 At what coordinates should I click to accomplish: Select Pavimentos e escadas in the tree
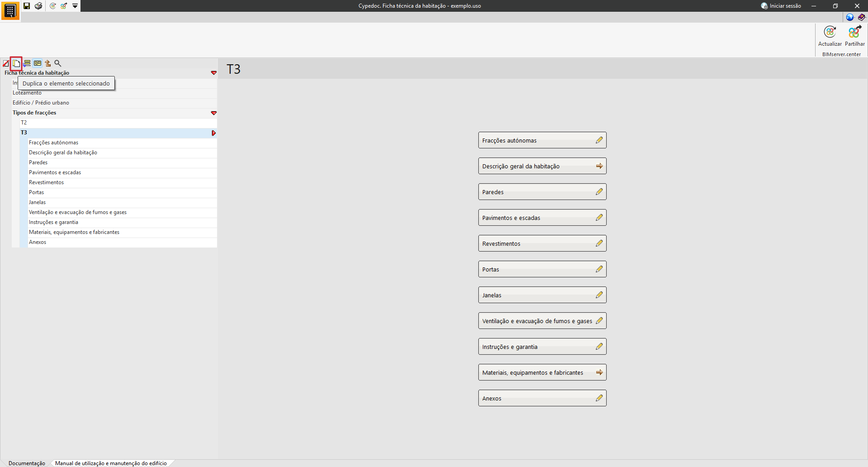123,172
